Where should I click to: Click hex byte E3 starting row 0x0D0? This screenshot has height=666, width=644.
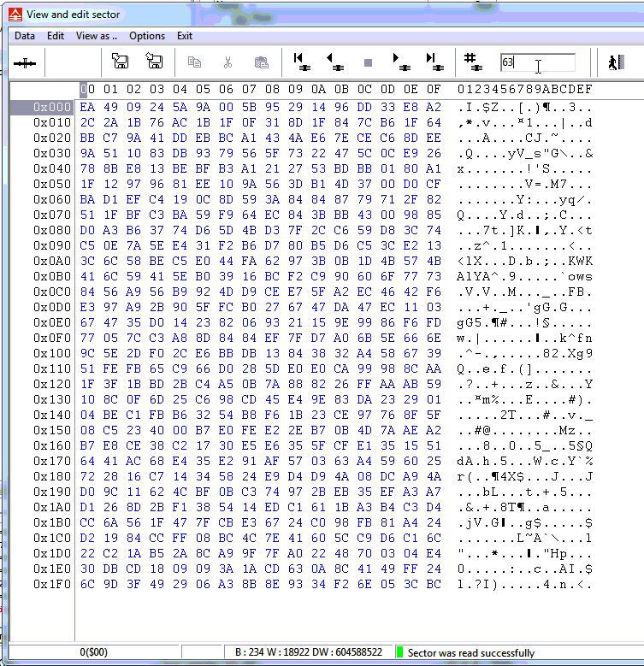click(x=87, y=307)
